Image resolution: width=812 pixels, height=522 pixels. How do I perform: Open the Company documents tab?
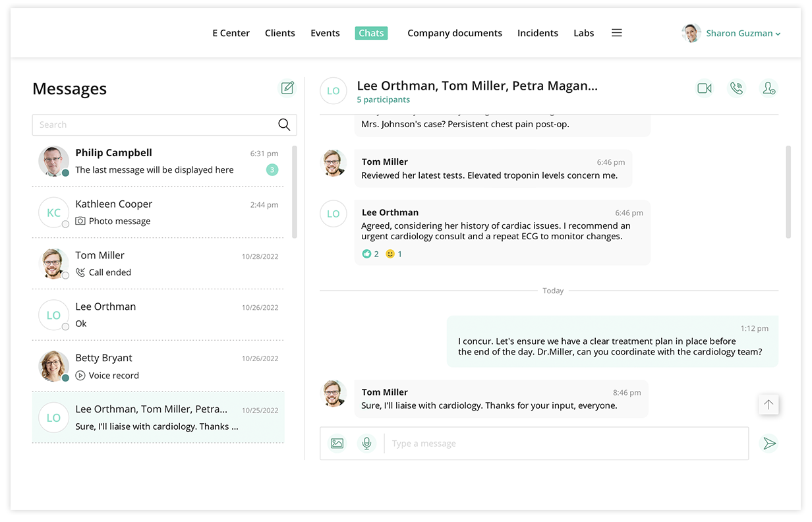pos(454,33)
